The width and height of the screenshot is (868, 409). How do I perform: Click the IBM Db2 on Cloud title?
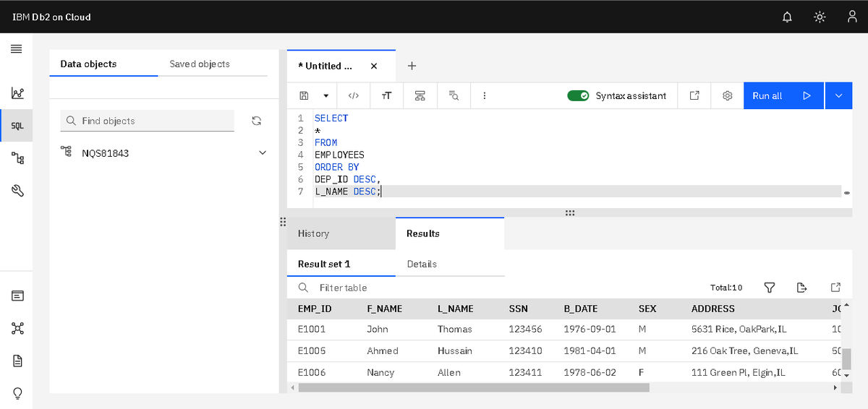click(x=51, y=17)
